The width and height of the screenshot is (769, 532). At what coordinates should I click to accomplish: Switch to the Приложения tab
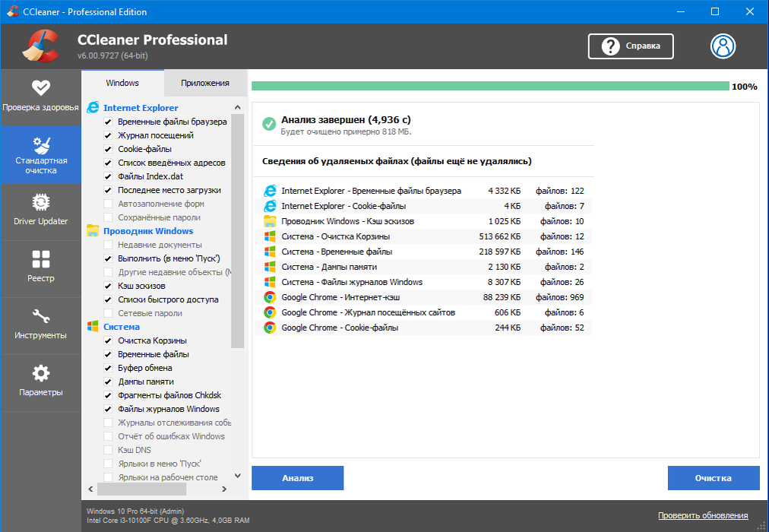click(205, 83)
